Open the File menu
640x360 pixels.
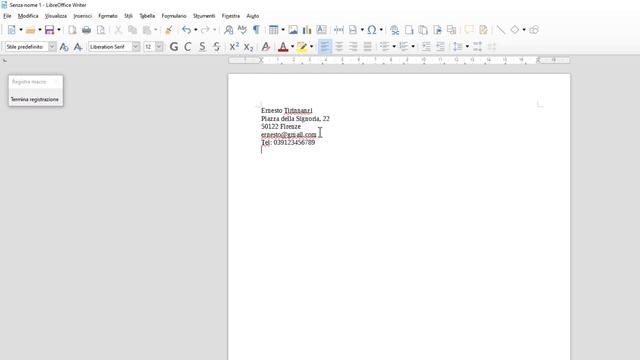(x=7, y=16)
